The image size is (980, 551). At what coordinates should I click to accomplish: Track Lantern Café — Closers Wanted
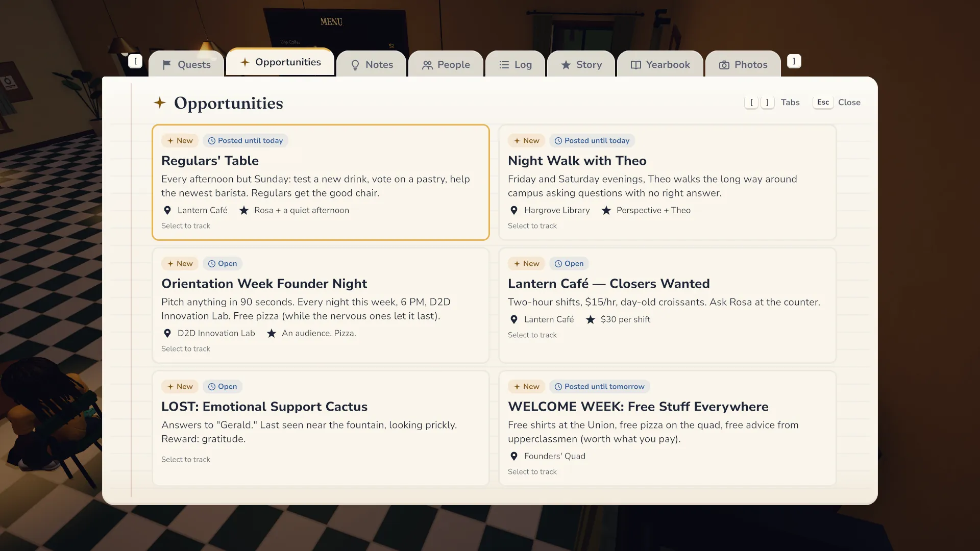click(x=668, y=305)
